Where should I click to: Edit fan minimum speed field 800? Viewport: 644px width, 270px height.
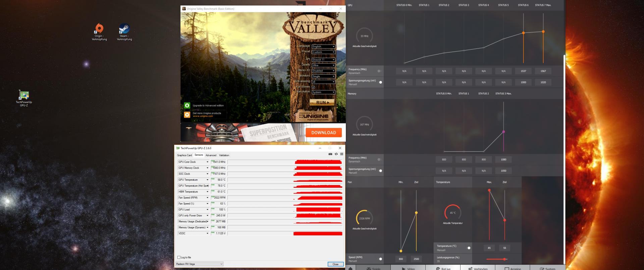click(x=401, y=259)
